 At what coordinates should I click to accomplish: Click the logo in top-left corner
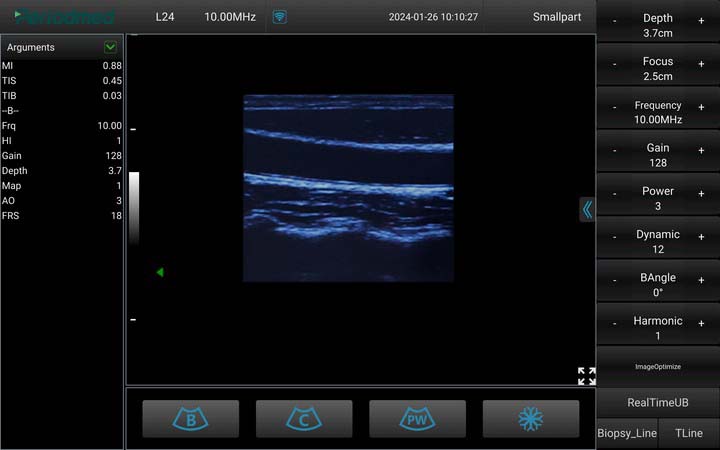(65, 17)
